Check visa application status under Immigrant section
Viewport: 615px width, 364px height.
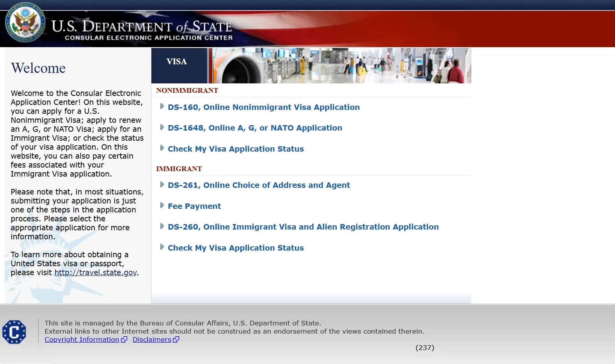236,248
